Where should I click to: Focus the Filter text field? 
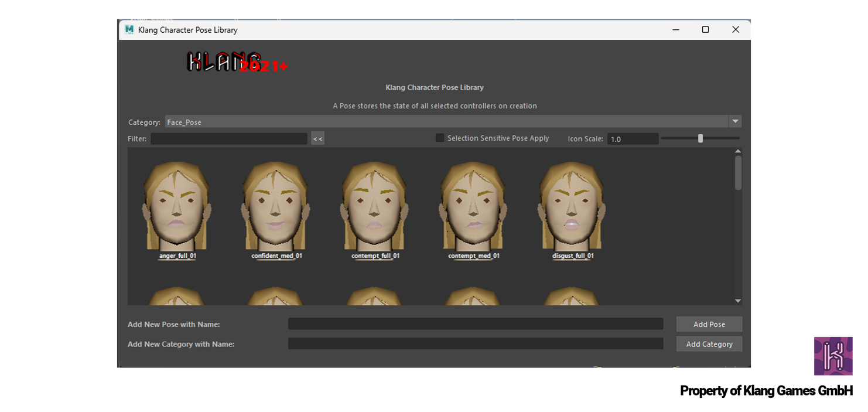pos(228,139)
